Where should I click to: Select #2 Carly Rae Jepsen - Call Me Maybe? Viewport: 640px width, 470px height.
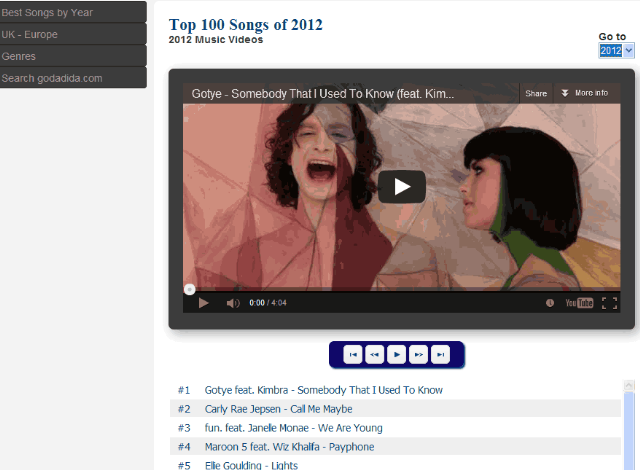click(395, 409)
